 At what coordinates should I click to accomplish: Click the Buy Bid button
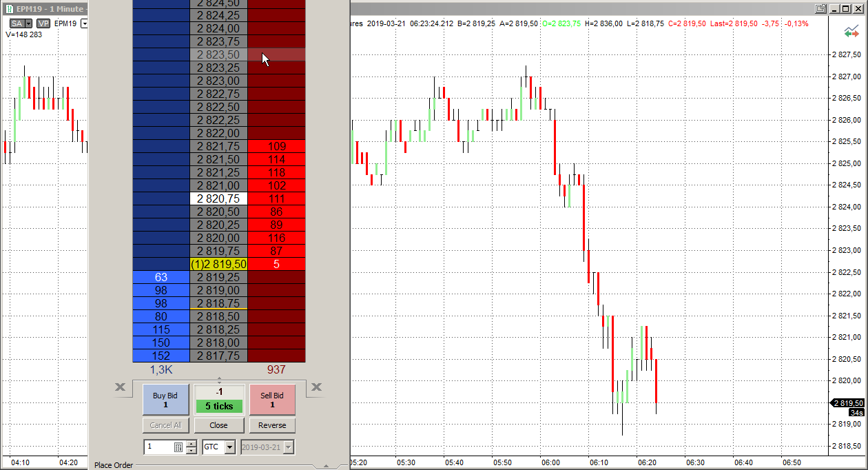[x=165, y=400]
